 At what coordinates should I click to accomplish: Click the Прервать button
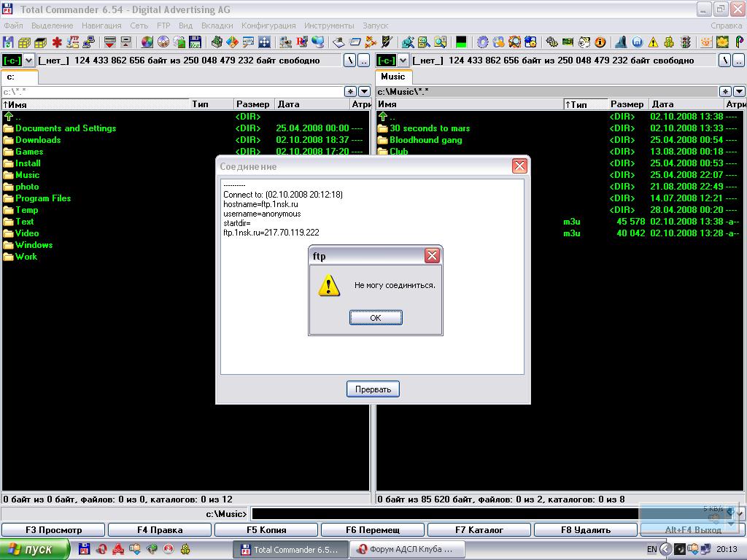373,389
